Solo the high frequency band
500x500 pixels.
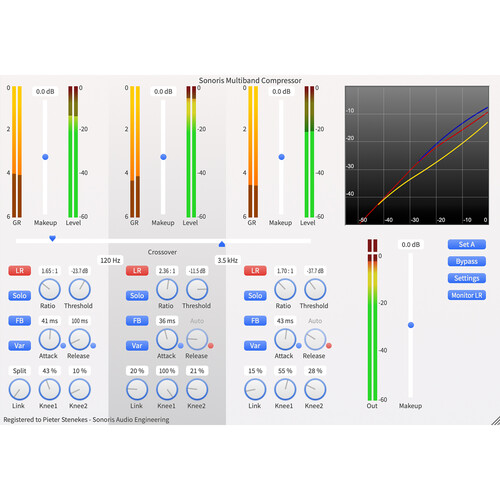(x=255, y=295)
